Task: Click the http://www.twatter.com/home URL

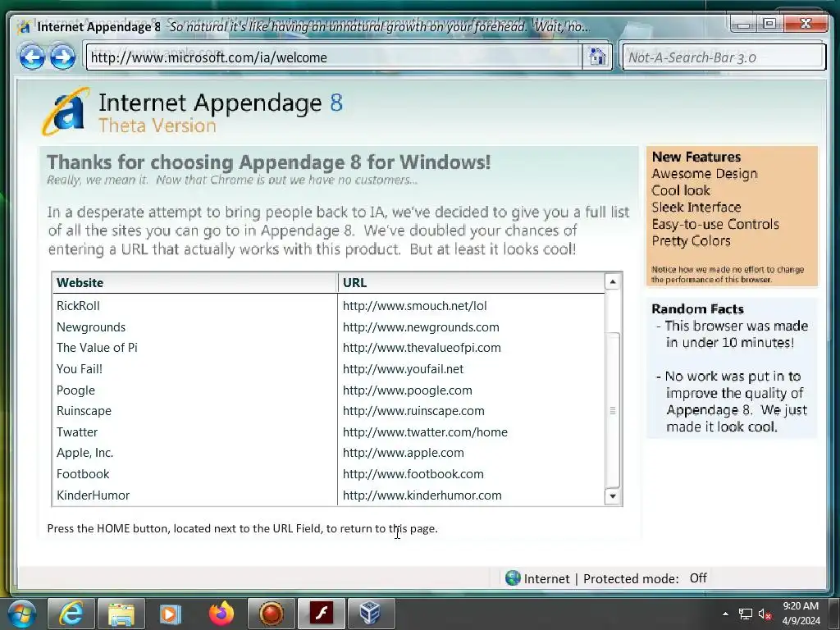Action: (425, 432)
